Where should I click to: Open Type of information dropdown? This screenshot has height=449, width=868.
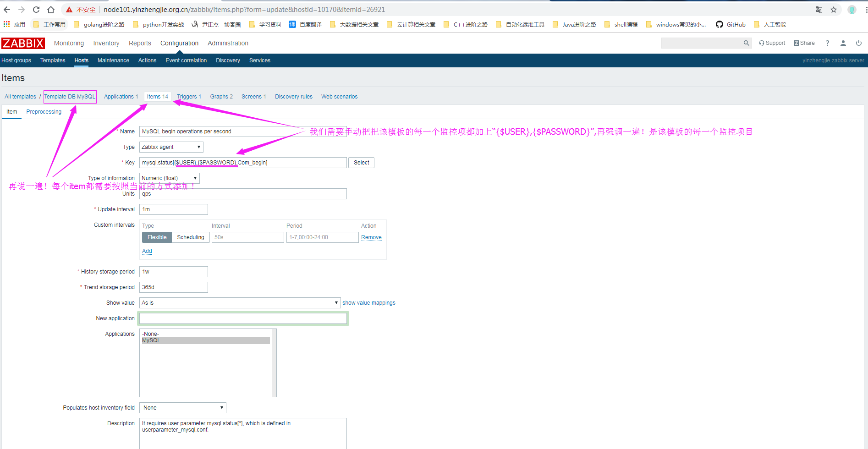point(169,178)
